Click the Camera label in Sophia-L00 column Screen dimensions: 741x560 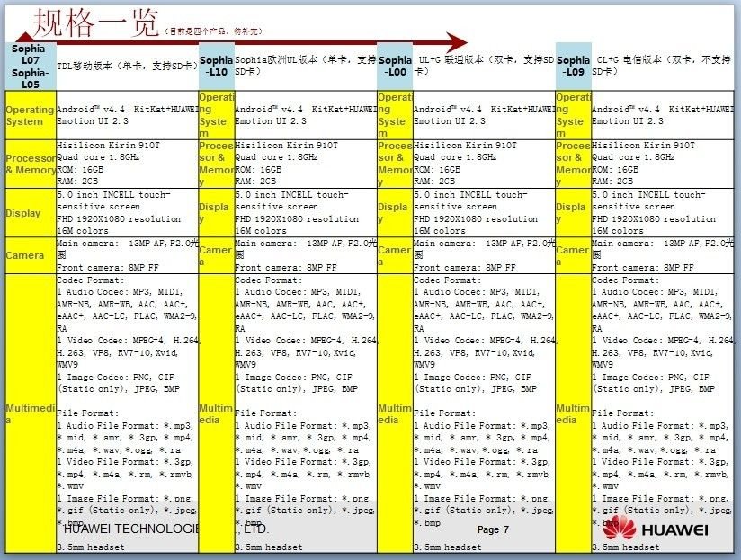point(395,255)
